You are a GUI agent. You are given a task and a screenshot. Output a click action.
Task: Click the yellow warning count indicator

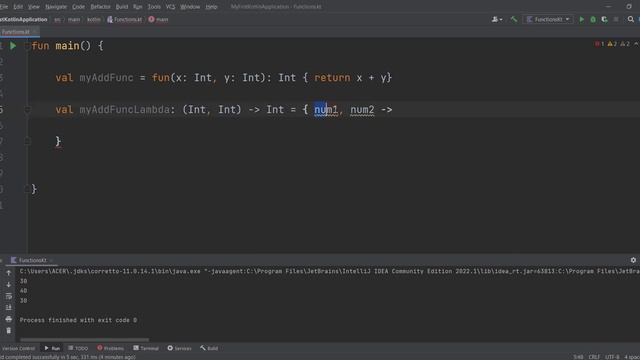[x=612, y=44]
